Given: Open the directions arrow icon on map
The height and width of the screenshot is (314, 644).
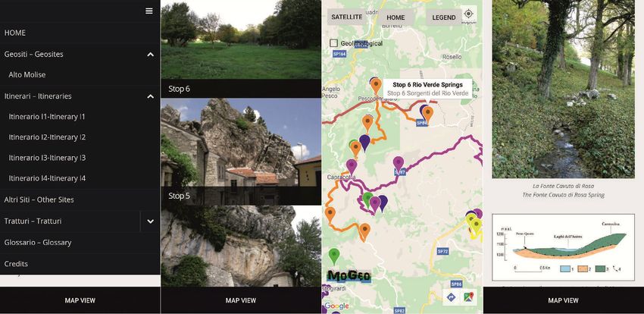Looking at the screenshot, I should 451,297.
